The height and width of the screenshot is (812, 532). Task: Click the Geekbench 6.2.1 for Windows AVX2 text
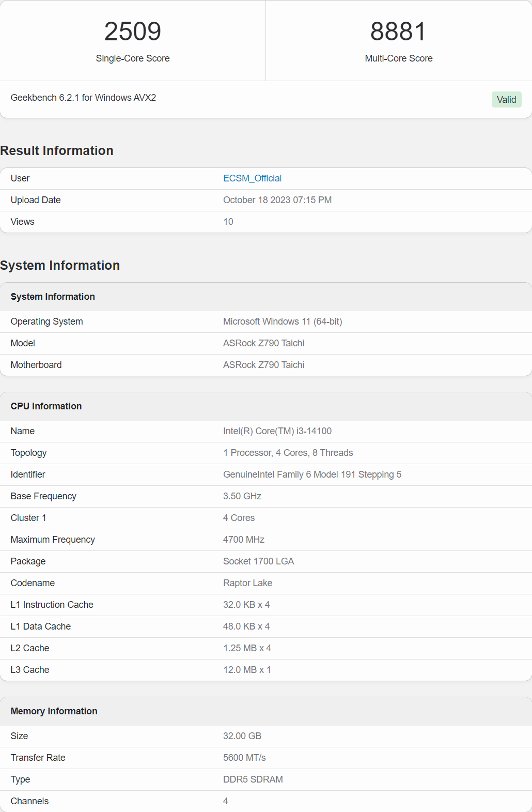point(83,98)
